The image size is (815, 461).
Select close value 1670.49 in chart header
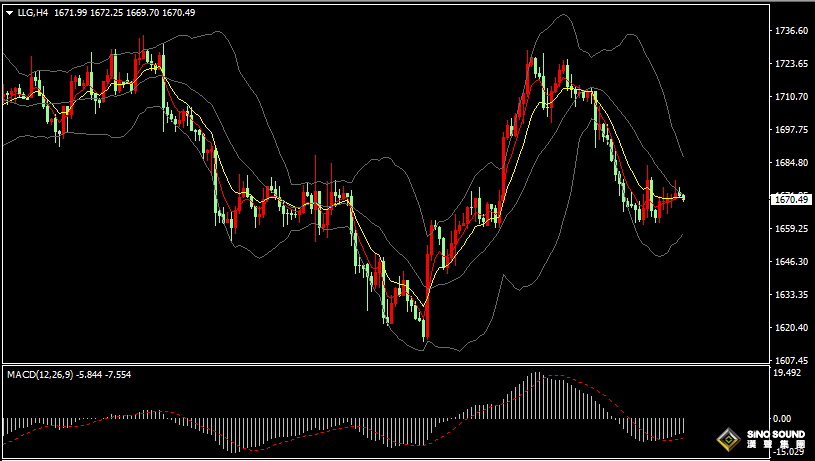(x=179, y=12)
